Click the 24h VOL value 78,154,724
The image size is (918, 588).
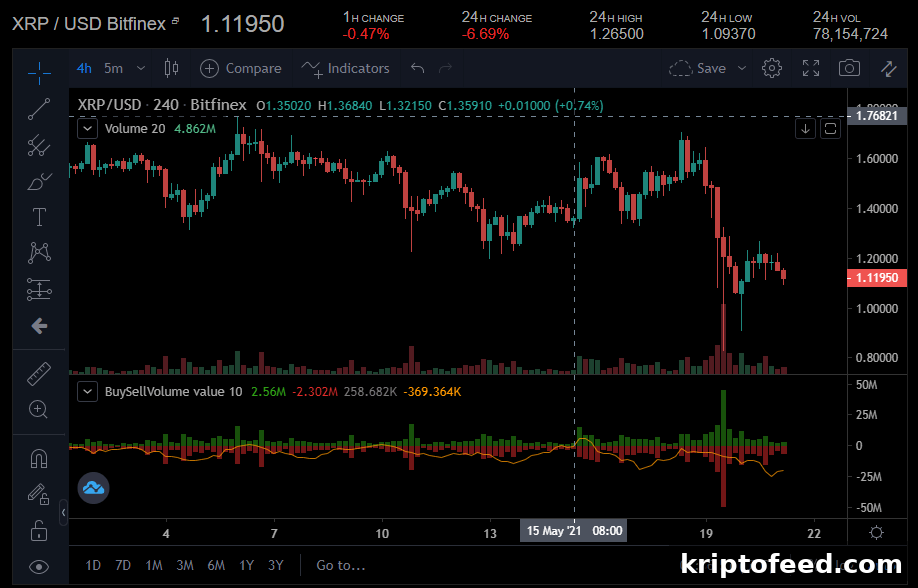pos(850,35)
